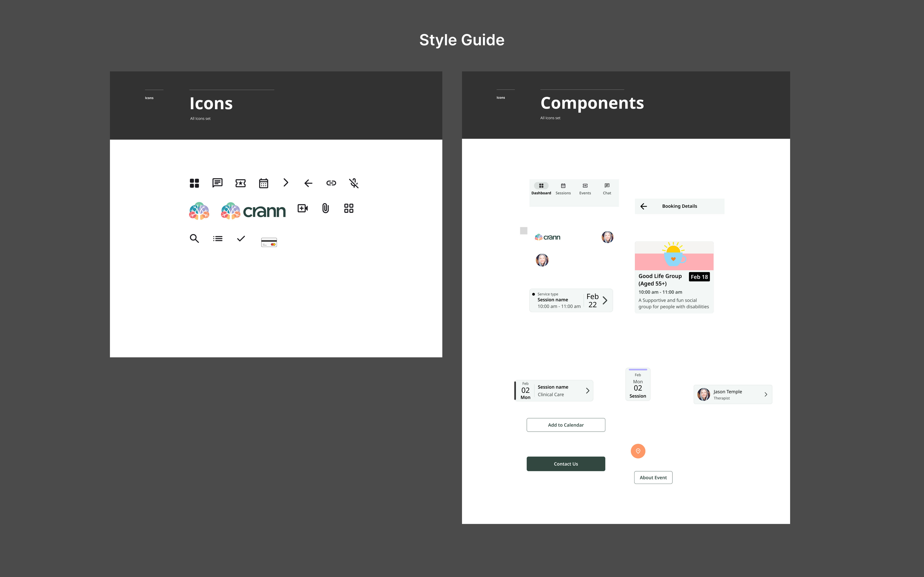Click the magnifying glass search icon
Viewport: 924px width, 577px height.
click(194, 238)
